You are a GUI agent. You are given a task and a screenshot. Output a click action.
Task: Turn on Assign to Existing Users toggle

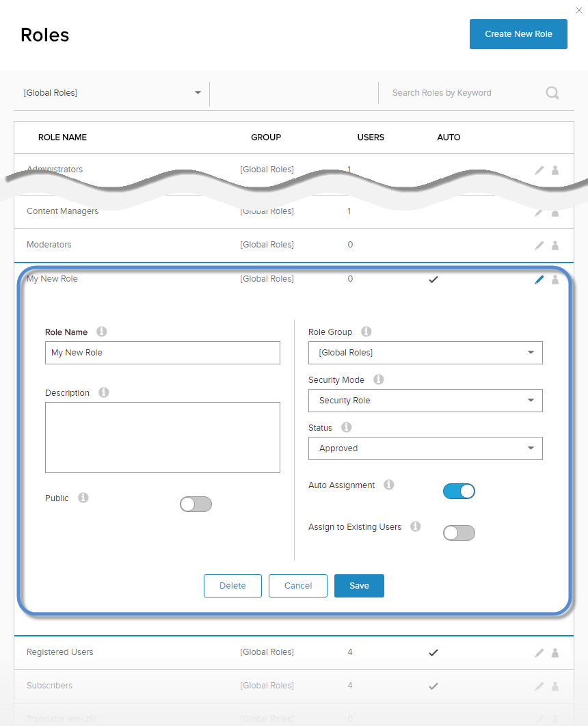click(x=459, y=533)
